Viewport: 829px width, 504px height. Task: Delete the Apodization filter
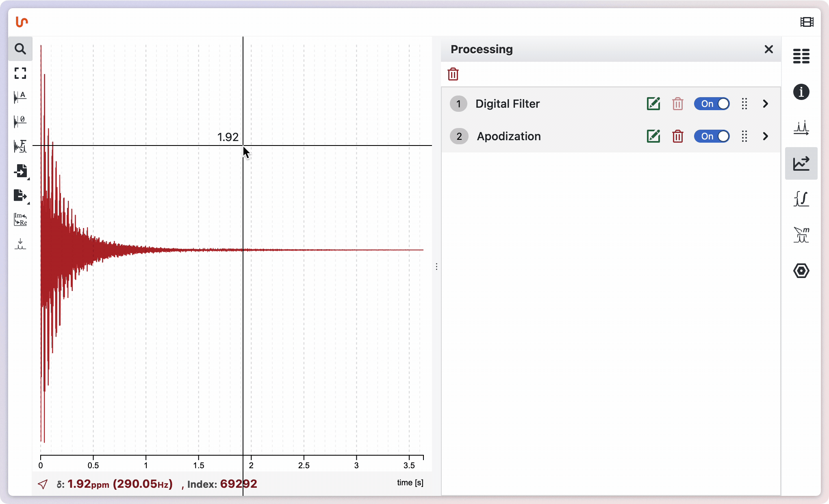[677, 136]
